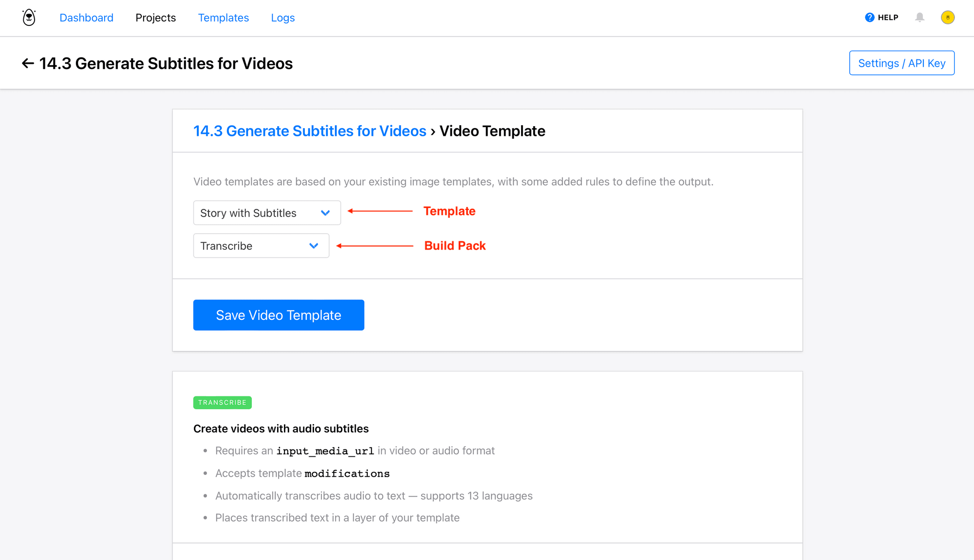Click the user avatar icon
974x560 pixels.
click(x=949, y=18)
